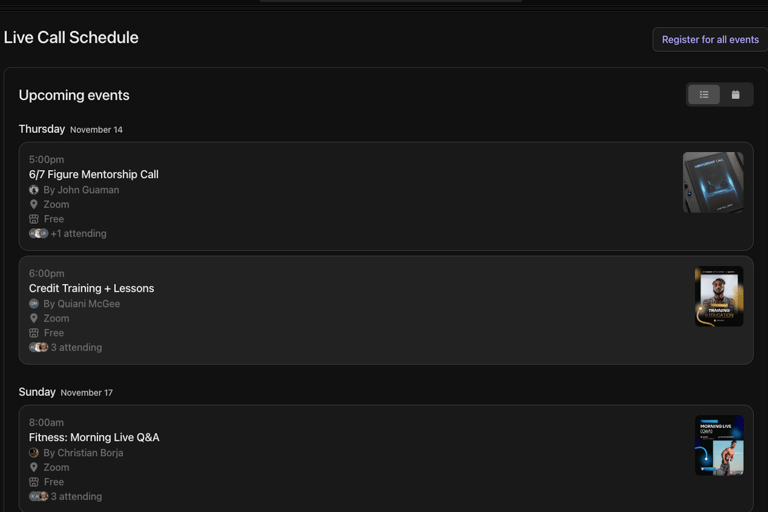Open the Credit Training + Lessons event
This screenshot has height=512, width=768.
pyautogui.click(x=92, y=288)
